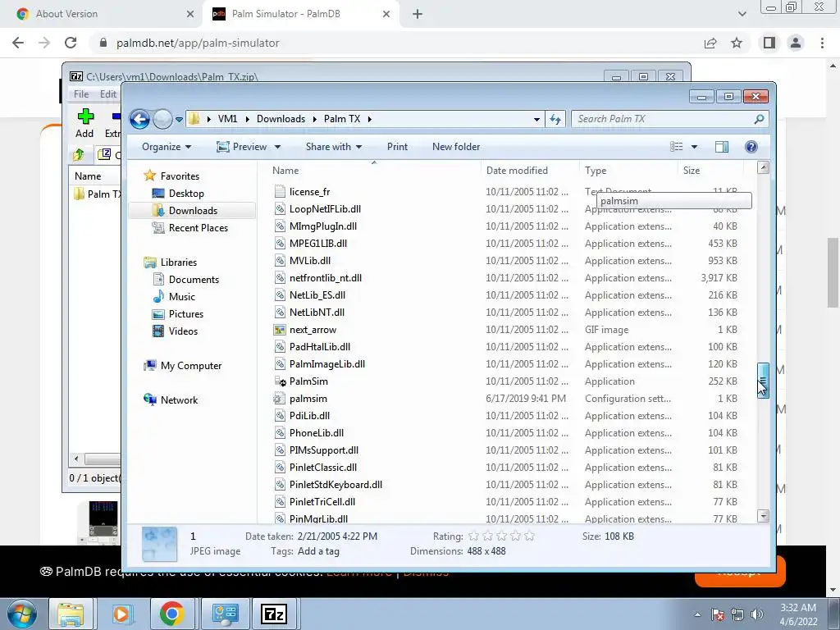Open File menu in 7-Zip window

pos(81,94)
